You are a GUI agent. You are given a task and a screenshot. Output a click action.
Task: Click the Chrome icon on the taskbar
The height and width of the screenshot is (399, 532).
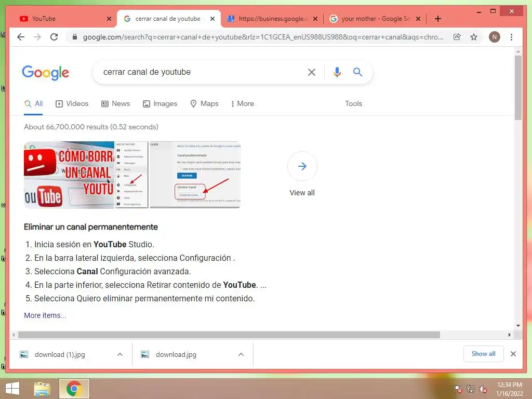(74, 389)
